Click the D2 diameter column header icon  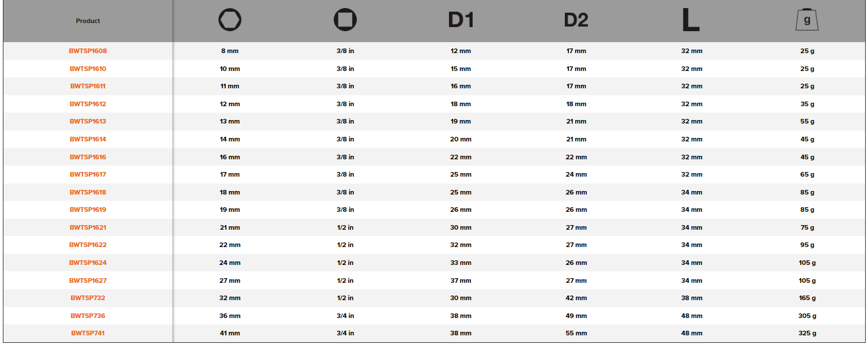[x=576, y=20]
